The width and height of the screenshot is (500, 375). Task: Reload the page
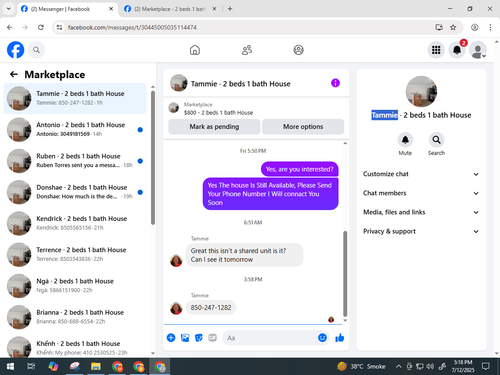(41, 27)
